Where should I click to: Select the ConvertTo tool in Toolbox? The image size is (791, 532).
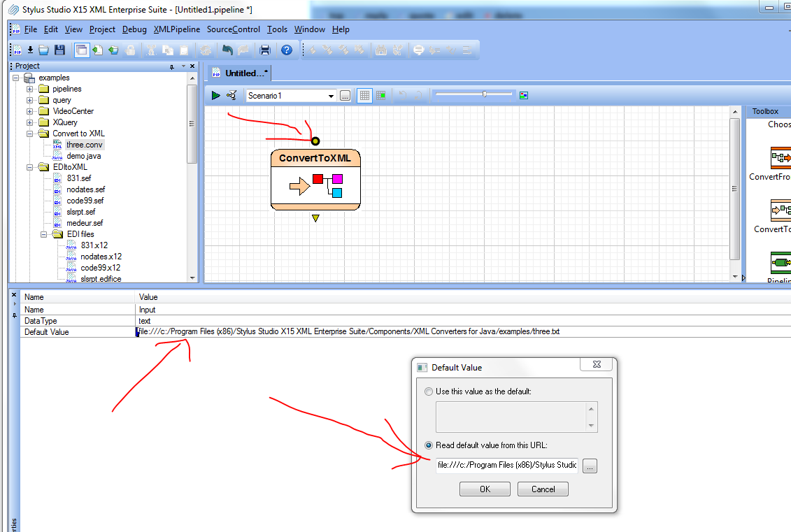point(780,216)
